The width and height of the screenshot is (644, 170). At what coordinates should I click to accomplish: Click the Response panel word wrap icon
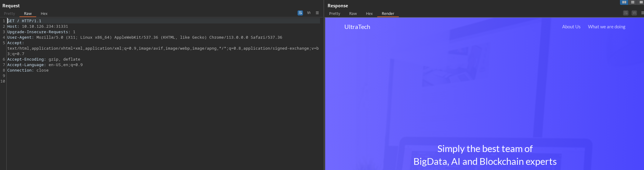coord(625,13)
